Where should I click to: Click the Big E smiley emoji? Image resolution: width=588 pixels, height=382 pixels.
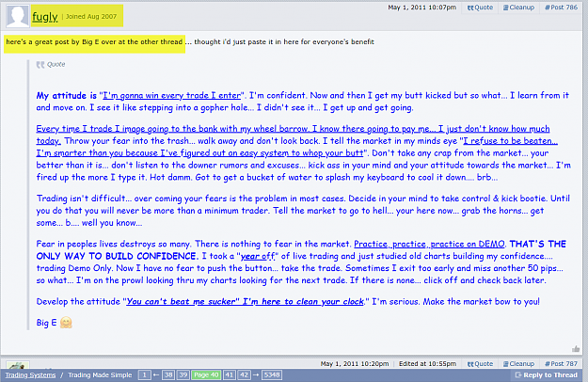[66, 323]
